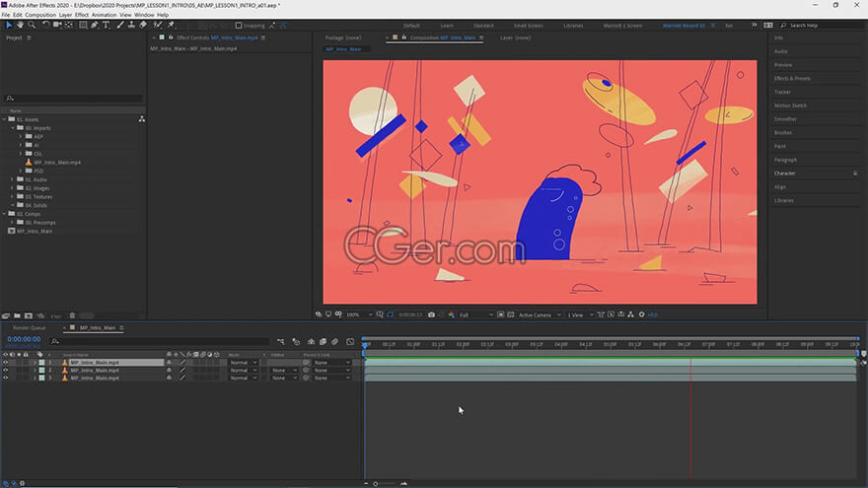Toggle transparency grid in viewer
The width and height of the screenshot is (868, 488).
[510, 314]
